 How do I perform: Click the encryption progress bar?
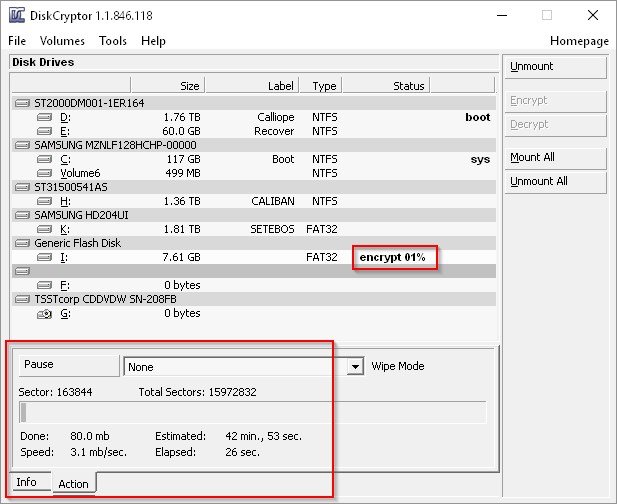point(253,412)
